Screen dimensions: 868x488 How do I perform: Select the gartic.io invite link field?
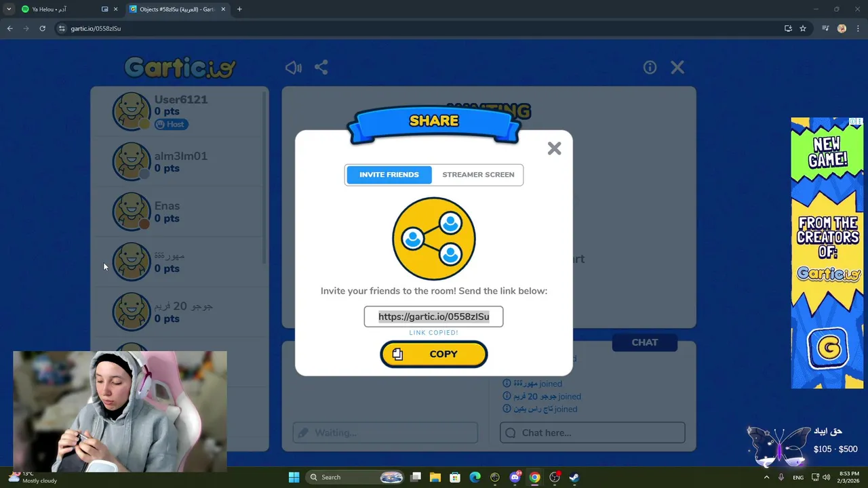[433, 317]
